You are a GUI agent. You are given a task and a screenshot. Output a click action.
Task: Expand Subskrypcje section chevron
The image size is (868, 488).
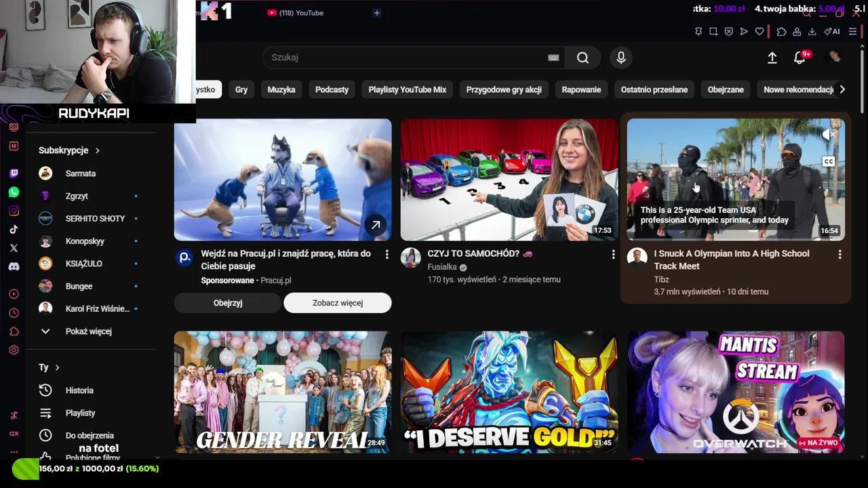98,150
